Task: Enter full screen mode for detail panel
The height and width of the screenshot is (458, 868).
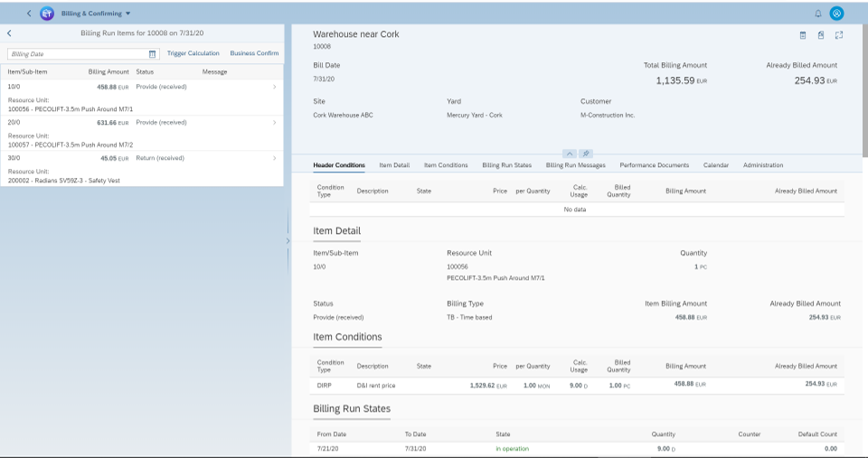Action: point(839,35)
